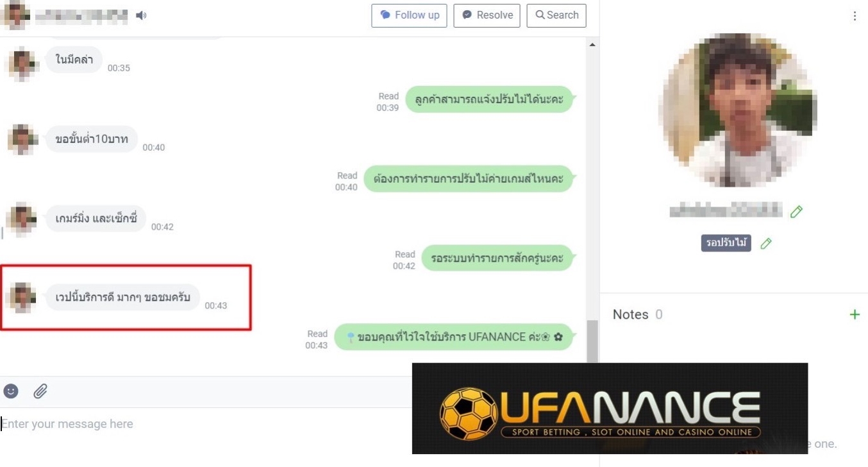
Task: Edit the รอปรับไม้ tag with pencil icon
Action: (766, 243)
